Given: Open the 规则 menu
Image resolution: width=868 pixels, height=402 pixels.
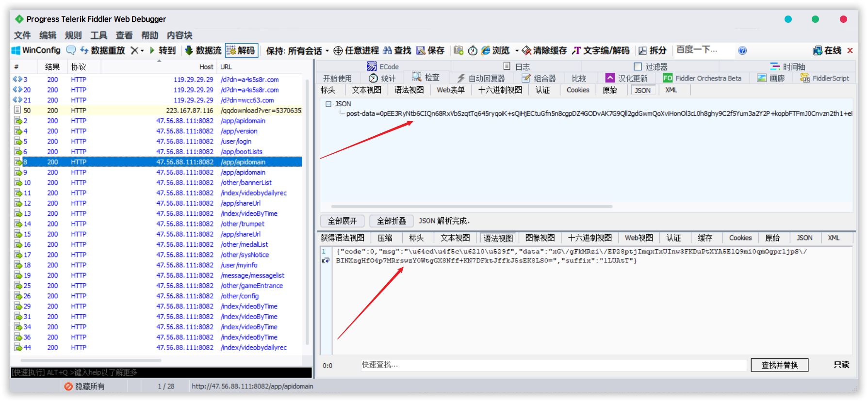Looking at the screenshot, I should pyautogui.click(x=73, y=35).
